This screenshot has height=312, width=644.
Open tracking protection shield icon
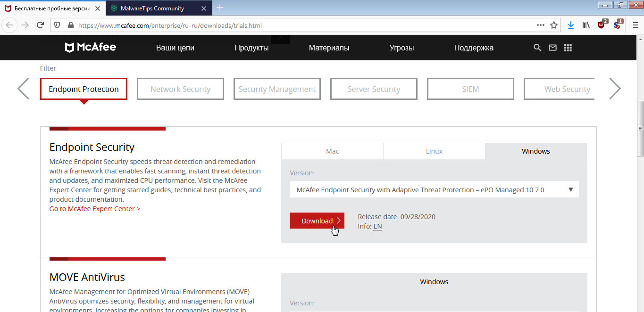point(58,25)
